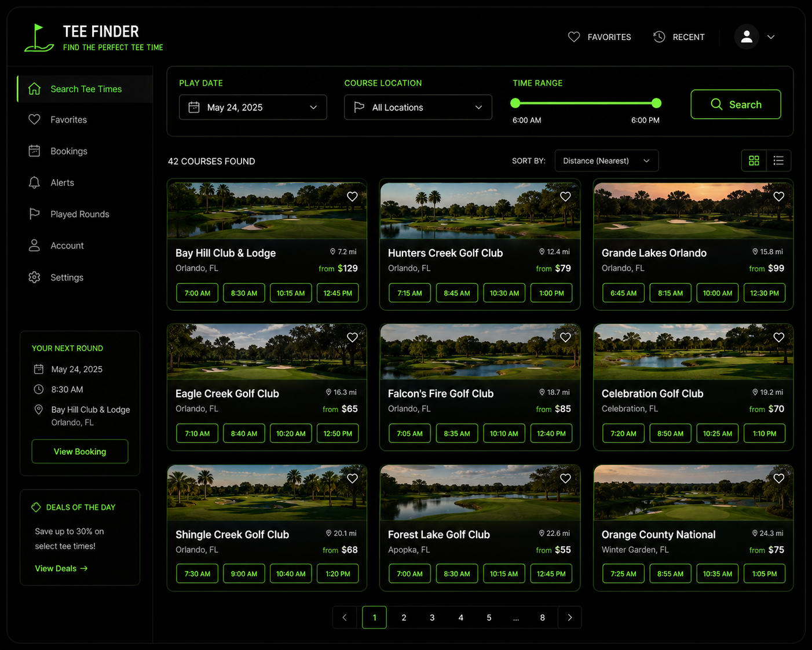This screenshot has height=650, width=812.
Task: Expand the All Locations dropdown arrow
Action: pyautogui.click(x=478, y=107)
